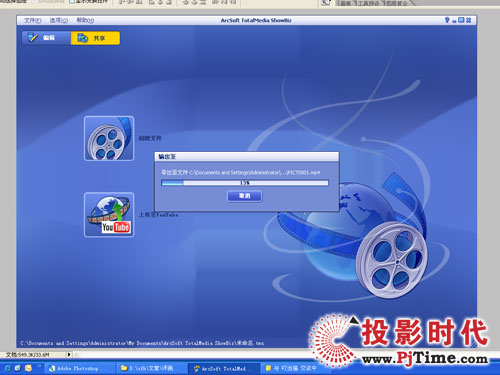This screenshot has width=500, height=375.
Task: Activate ArcSoft TotalMedia taskbar button
Action: tap(223, 368)
